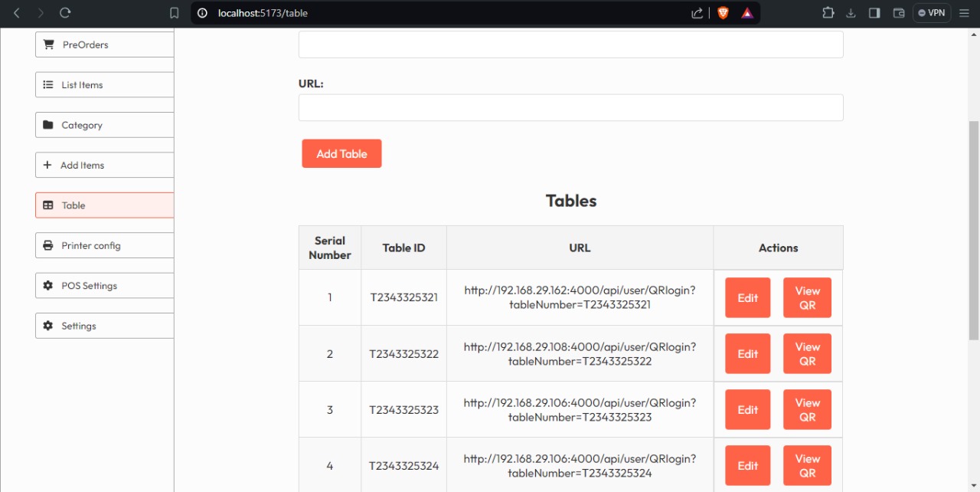Viewport: 980px width, 492px height.
Task: Open the browser downloads icon
Action: (x=851, y=13)
